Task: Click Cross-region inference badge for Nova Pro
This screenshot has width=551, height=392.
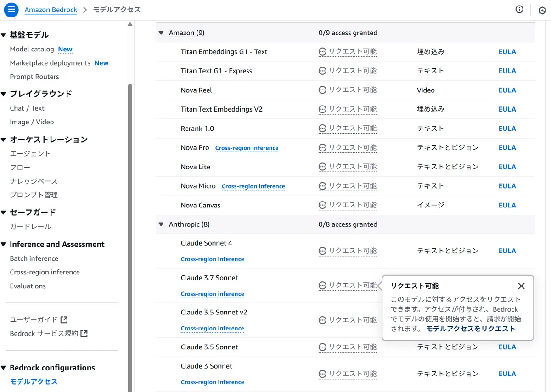Action: (247, 148)
